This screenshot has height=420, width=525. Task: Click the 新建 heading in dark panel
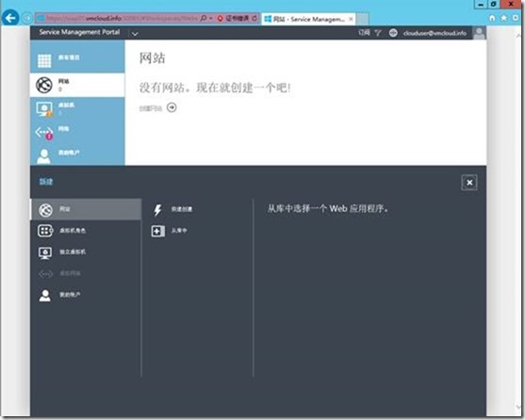pos(46,182)
